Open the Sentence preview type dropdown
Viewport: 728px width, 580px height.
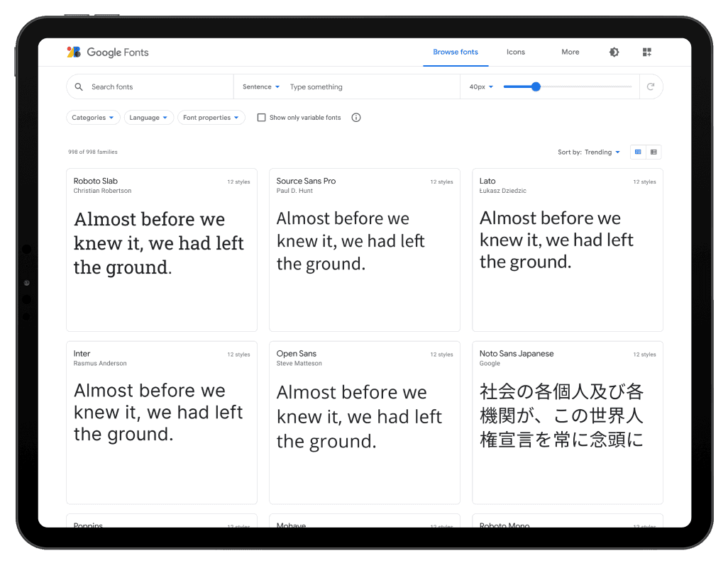pos(261,87)
